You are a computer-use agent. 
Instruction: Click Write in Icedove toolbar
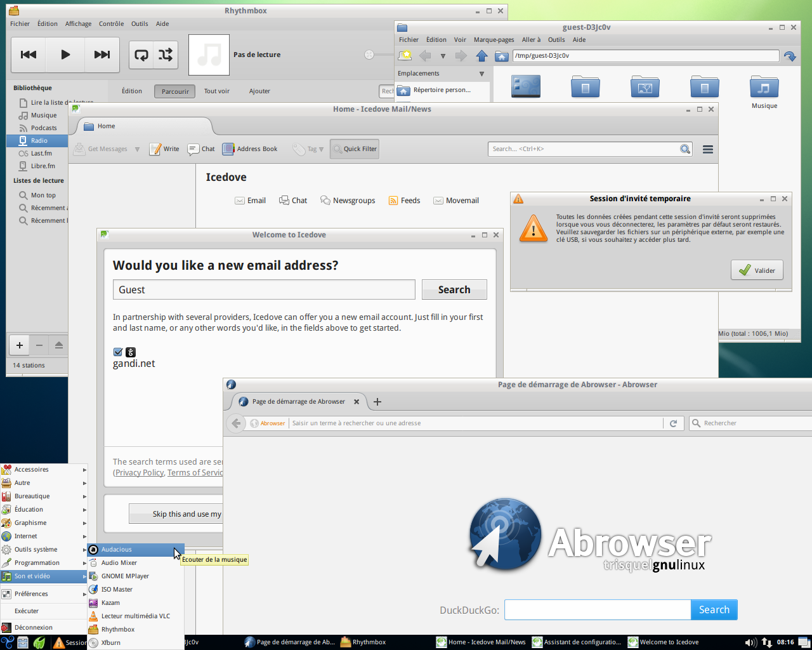pos(164,149)
